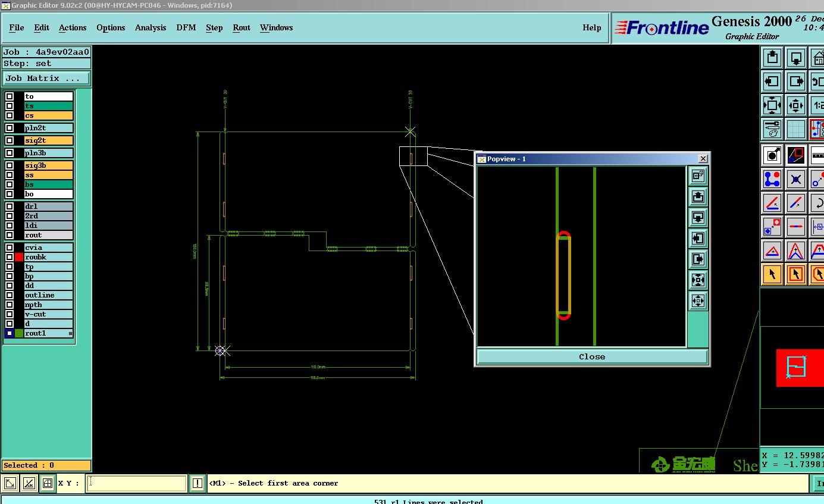Open the Help menu
Image resolution: width=824 pixels, height=504 pixels.
[x=592, y=27]
